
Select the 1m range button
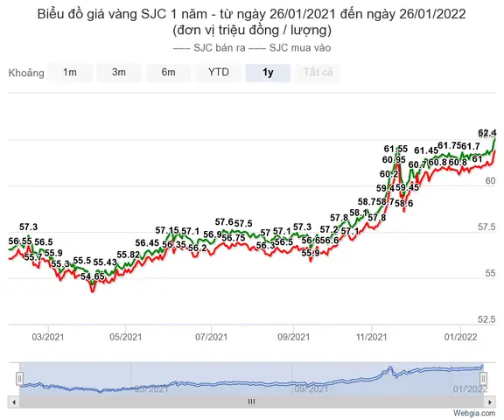(x=70, y=73)
